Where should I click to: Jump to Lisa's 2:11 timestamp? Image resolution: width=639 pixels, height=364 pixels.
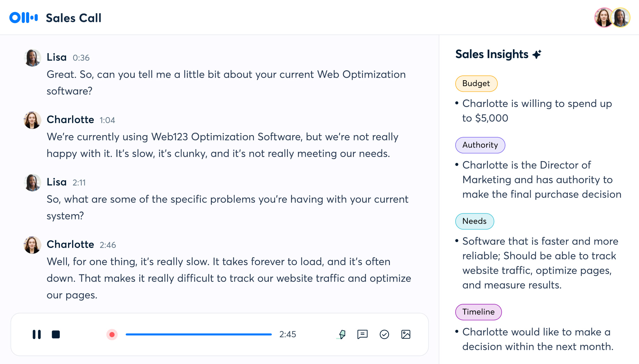pyautogui.click(x=79, y=183)
